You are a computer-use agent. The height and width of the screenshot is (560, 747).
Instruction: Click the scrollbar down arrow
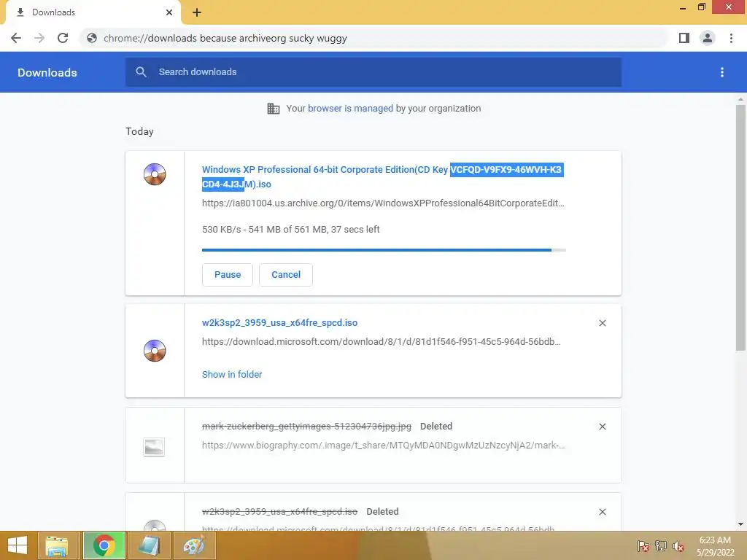740,524
